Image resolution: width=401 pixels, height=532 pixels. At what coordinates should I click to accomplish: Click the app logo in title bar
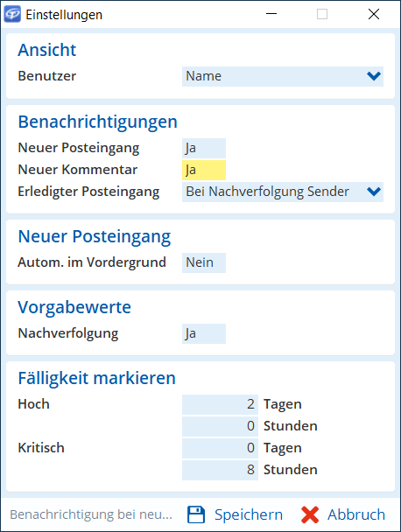[12, 14]
